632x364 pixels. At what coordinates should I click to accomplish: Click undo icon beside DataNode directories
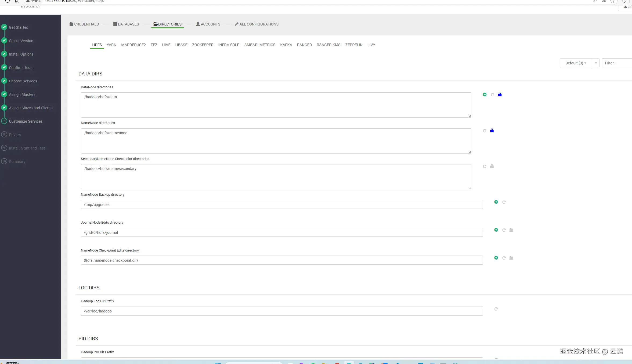click(x=492, y=95)
